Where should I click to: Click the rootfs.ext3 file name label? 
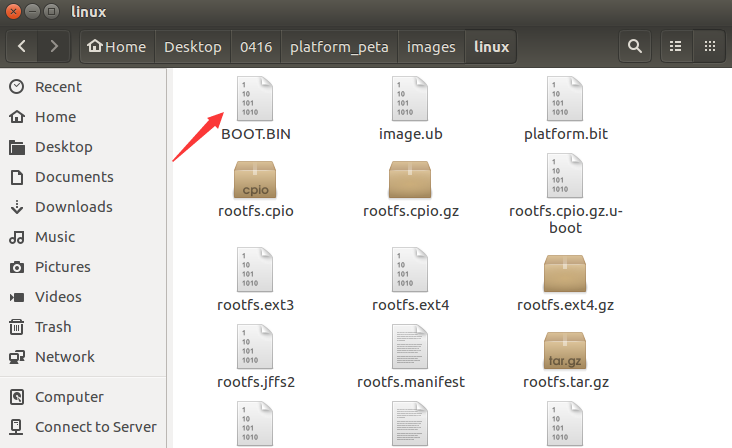[255, 305]
